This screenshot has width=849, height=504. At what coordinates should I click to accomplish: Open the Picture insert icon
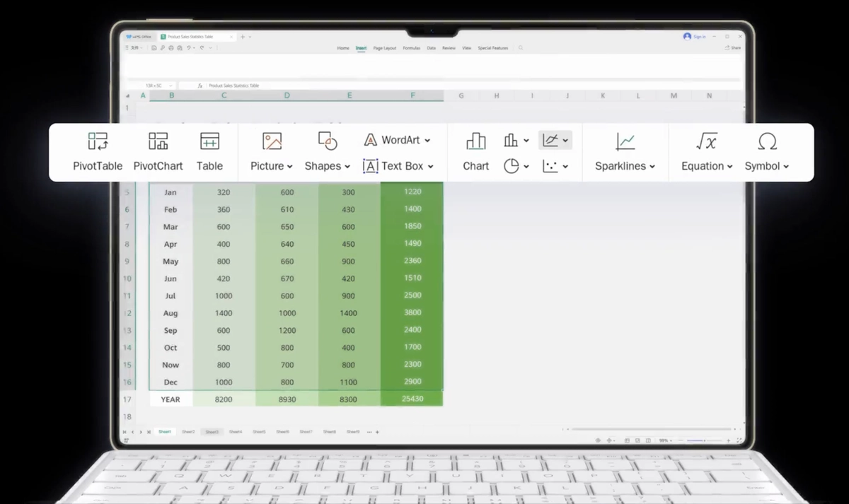click(272, 141)
